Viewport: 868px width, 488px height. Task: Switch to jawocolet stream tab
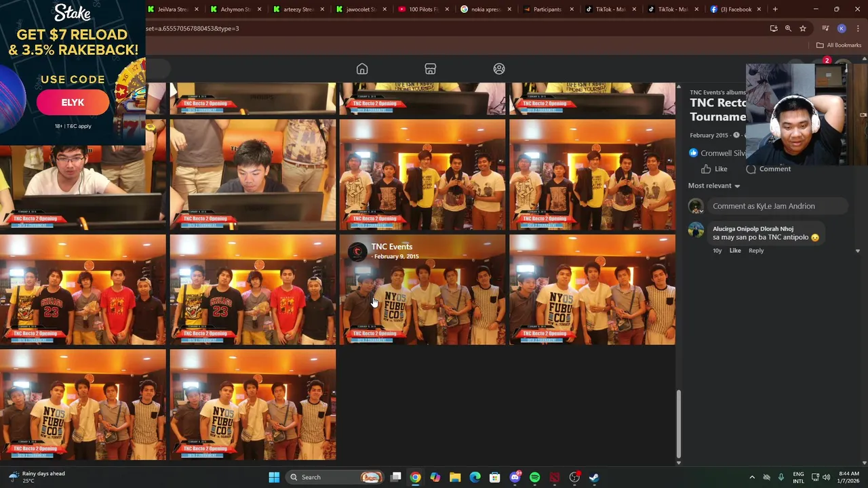pos(361,9)
